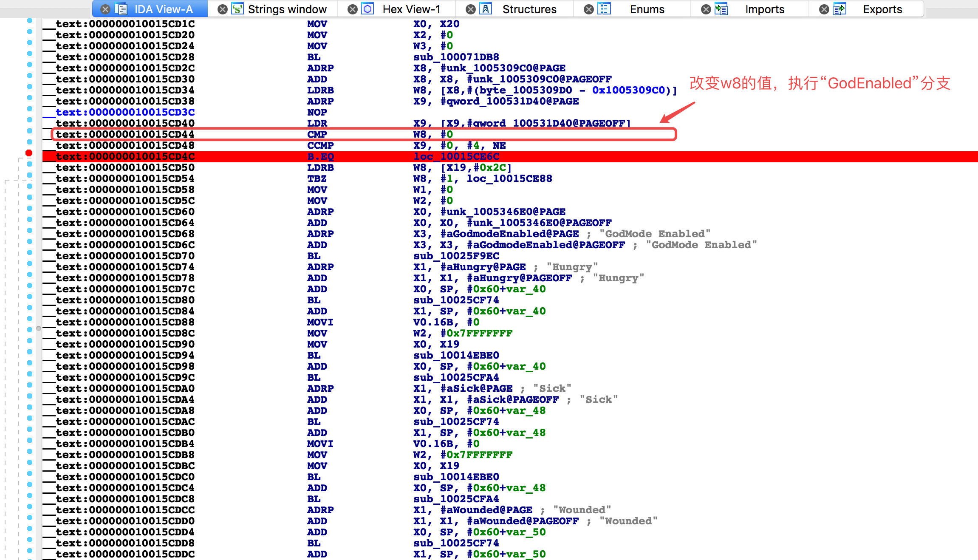Select the highlighted address 000000010015CD3C
Screen dimensions: 978x560
click(x=141, y=112)
